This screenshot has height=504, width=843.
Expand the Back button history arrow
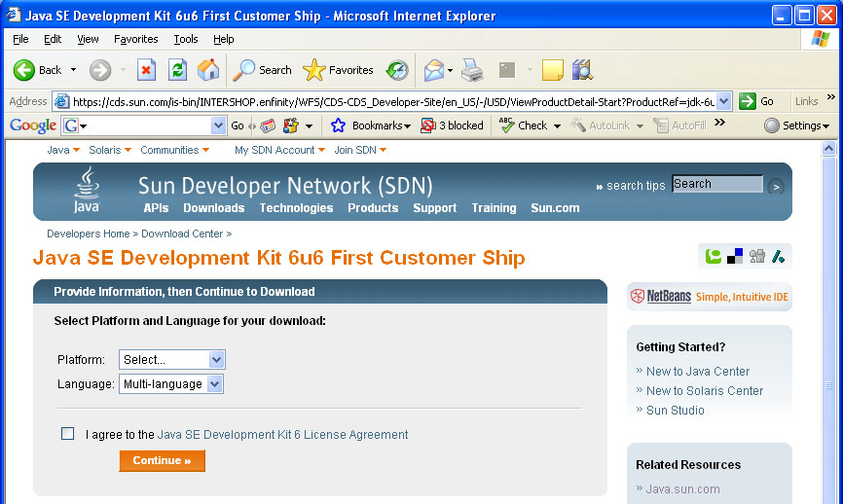click(74, 70)
